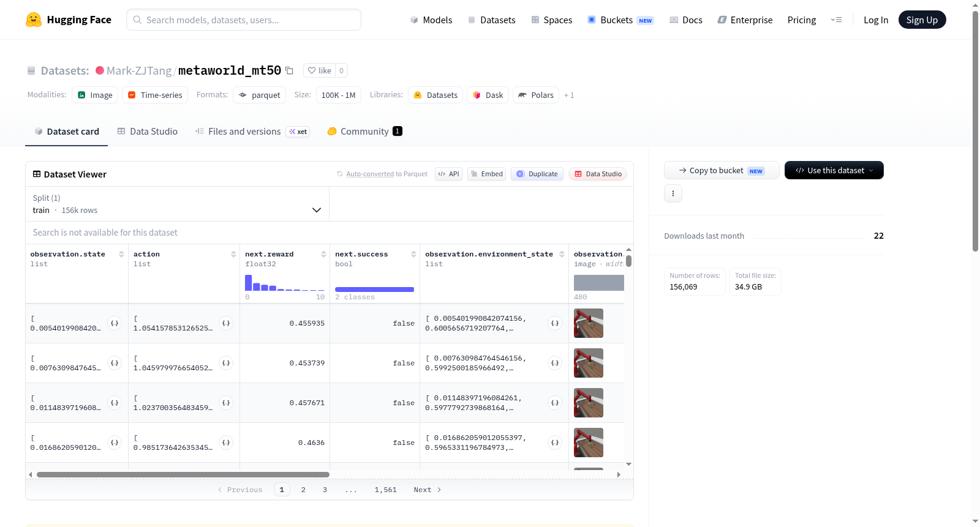Screen dimensions: 980x527
Task: Click the search models input field
Action: [244, 20]
